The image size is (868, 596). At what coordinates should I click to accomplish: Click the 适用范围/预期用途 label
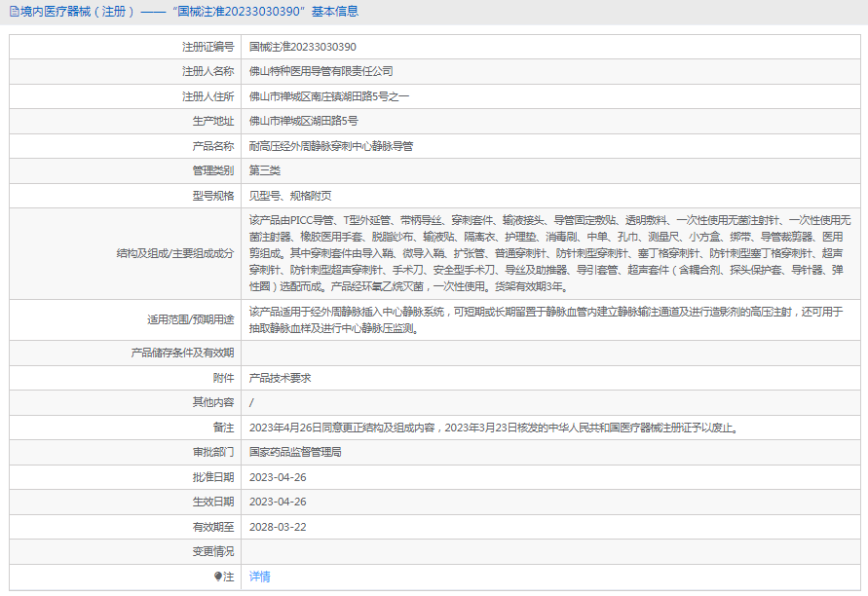190,319
